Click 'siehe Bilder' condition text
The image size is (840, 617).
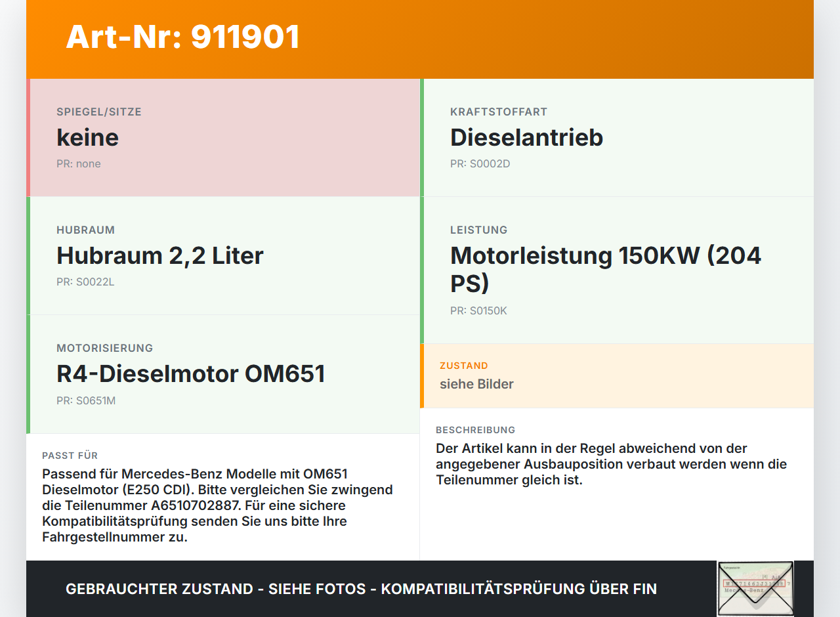tap(476, 384)
